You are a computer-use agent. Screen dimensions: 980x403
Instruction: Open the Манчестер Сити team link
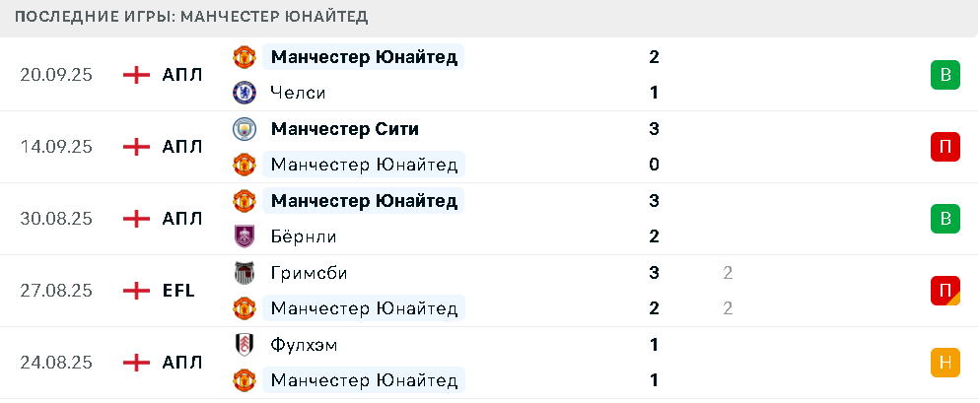click(x=344, y=129)
